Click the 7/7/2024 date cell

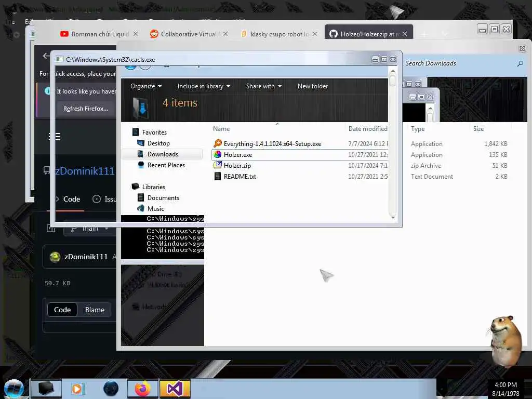[x=368, y=144]
